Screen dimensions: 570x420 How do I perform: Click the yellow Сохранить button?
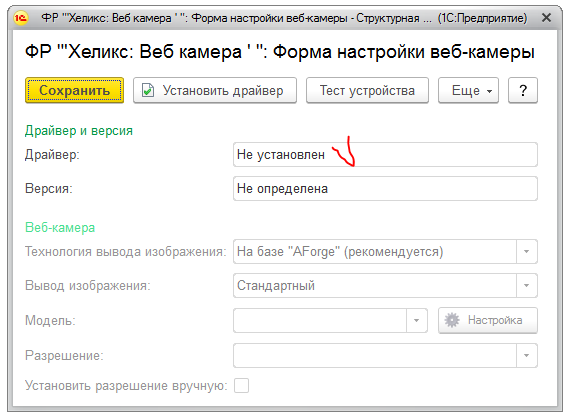point(75,90)
